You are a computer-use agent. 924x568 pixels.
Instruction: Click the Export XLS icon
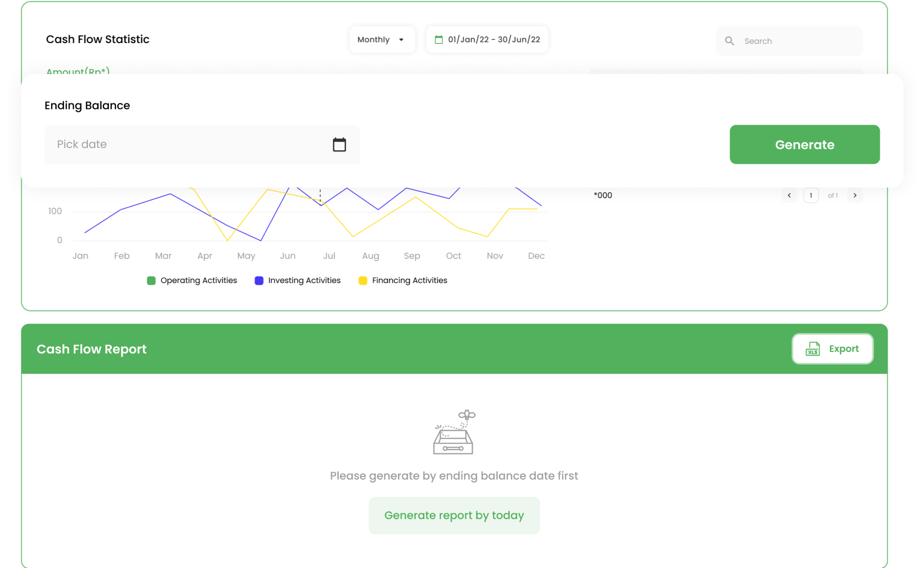812,348
